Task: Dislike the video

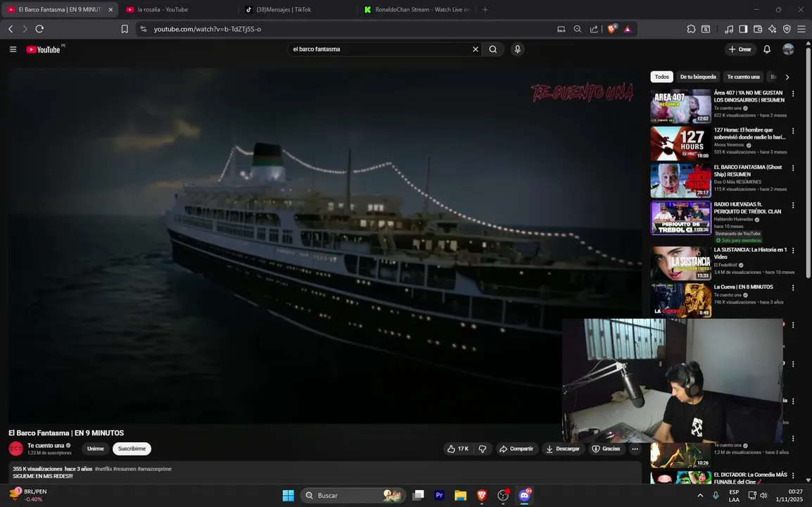Action: pos(483,449)
